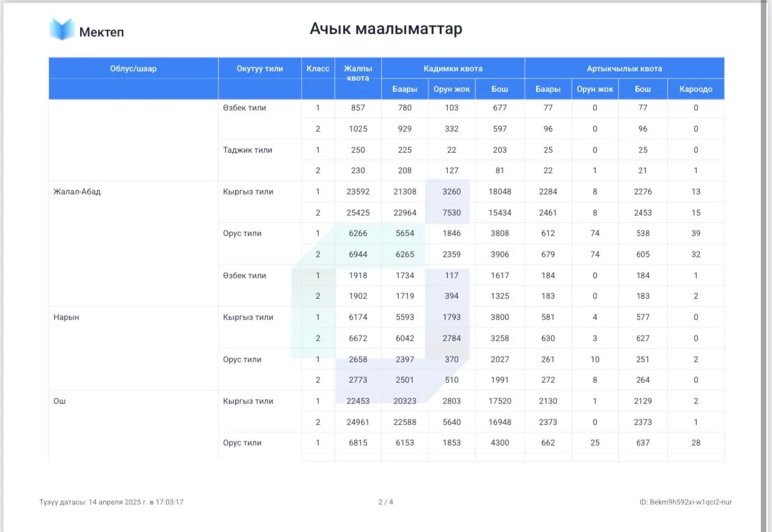Click the Таджик тили language cell

[248, 150]
